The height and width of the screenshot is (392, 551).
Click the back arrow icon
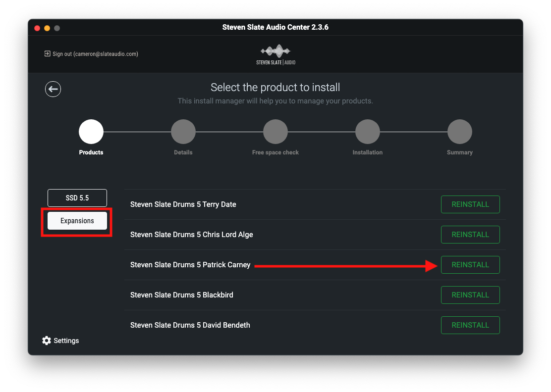coord(53,89)
